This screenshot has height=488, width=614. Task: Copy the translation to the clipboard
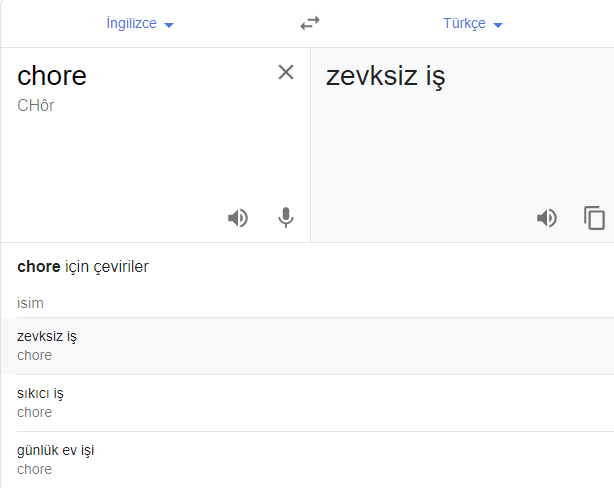pos(595,218)
